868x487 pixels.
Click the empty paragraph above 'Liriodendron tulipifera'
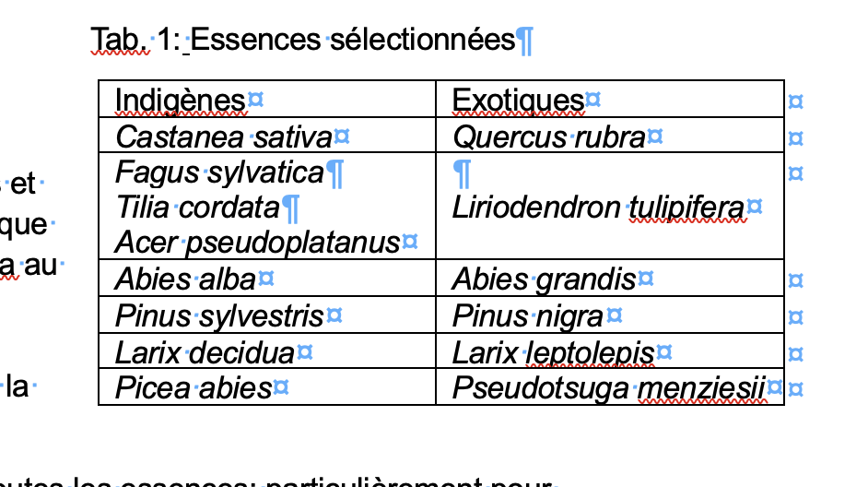[x=463, y=172]
